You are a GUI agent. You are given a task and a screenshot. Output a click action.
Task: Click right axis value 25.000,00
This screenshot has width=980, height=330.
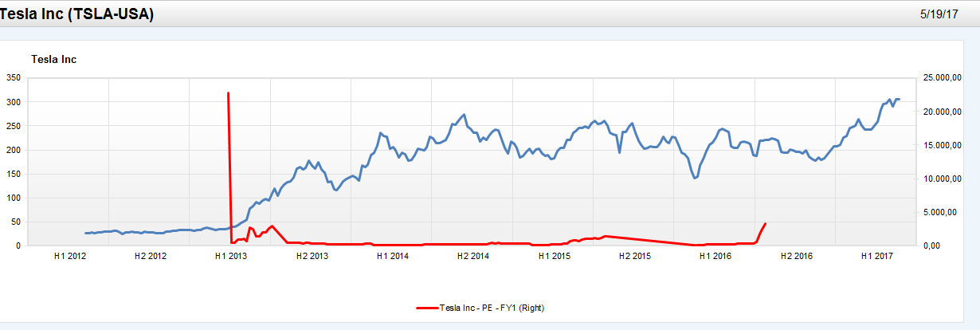coord(942,78)
